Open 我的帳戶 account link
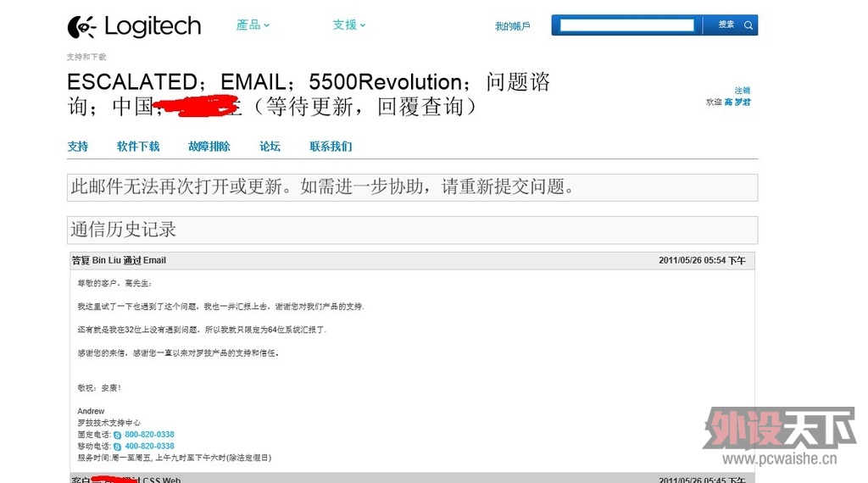The image size is (868, 483). coord(513,26)
